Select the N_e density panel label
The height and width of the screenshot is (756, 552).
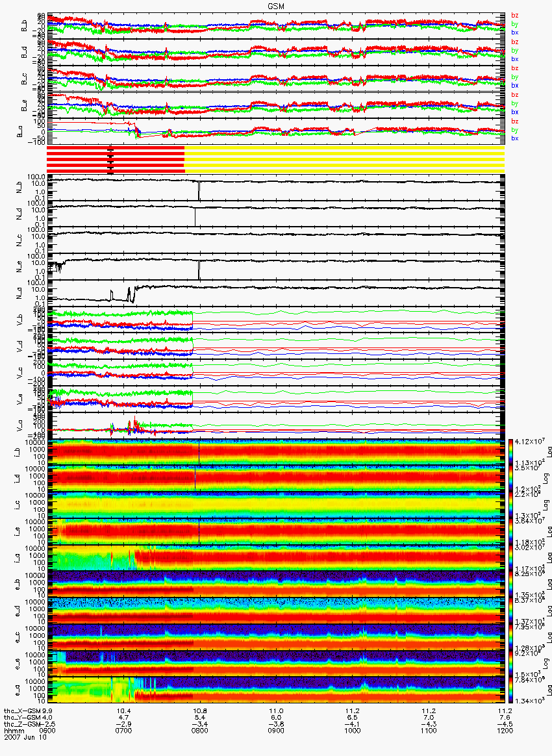(x=20, y=268)
